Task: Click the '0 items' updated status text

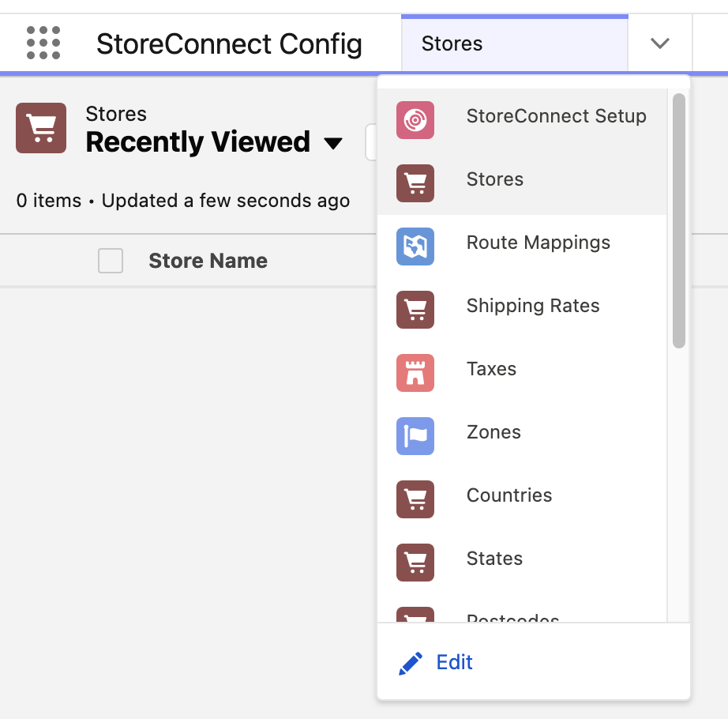Action: coord(183,201)
